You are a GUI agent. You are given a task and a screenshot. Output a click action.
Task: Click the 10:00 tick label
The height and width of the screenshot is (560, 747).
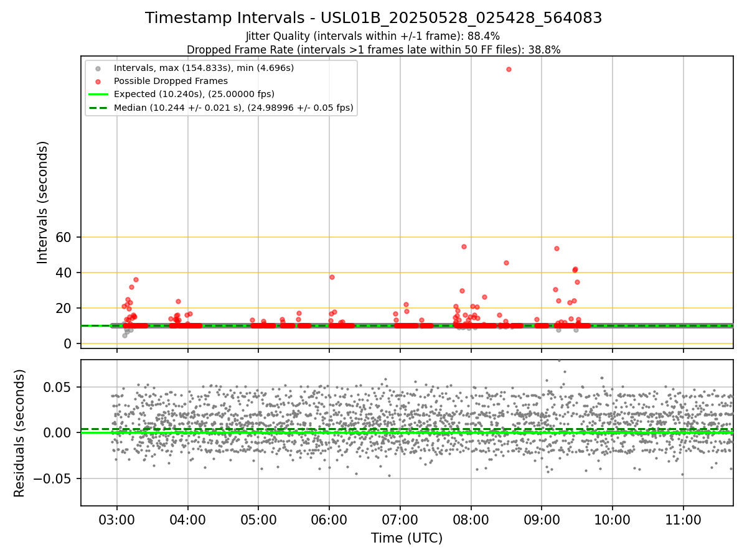[x=613, y=519]
